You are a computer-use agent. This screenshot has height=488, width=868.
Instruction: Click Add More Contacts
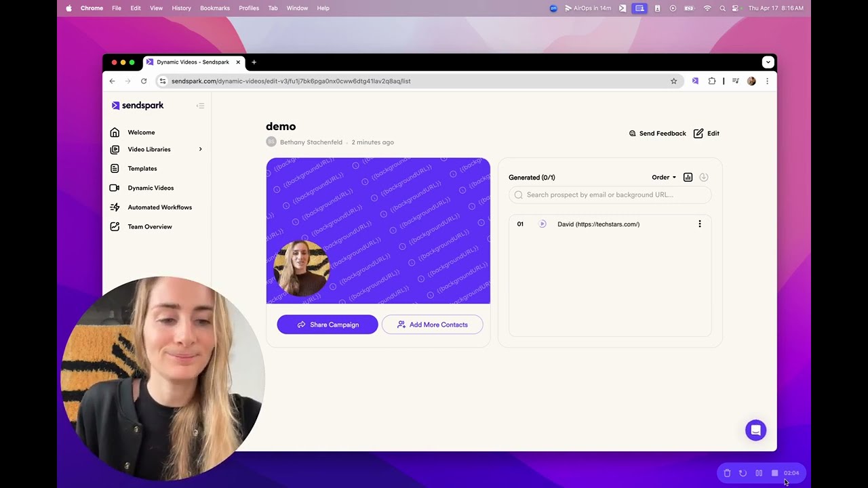point(432,325)
